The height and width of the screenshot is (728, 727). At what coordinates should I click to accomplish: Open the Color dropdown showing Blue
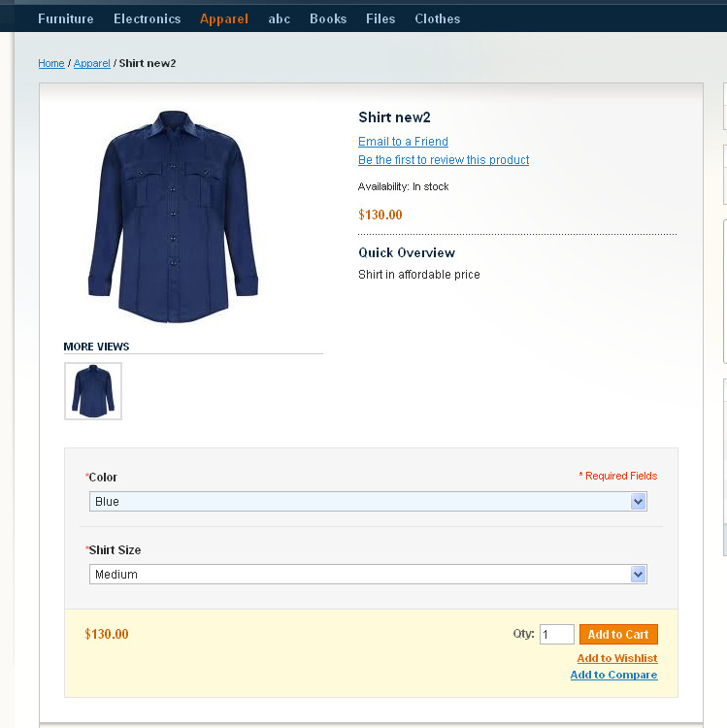(x=368, y=502)
